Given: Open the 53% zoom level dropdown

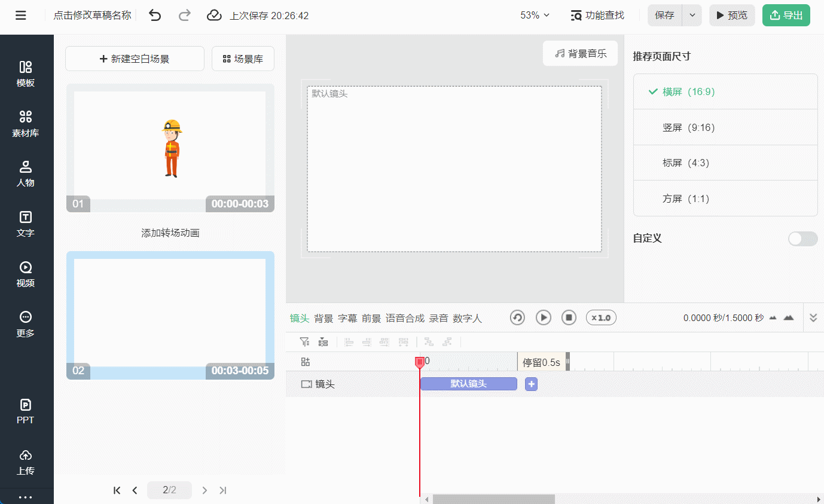Looking at the screenshot, I should point(533,15).
